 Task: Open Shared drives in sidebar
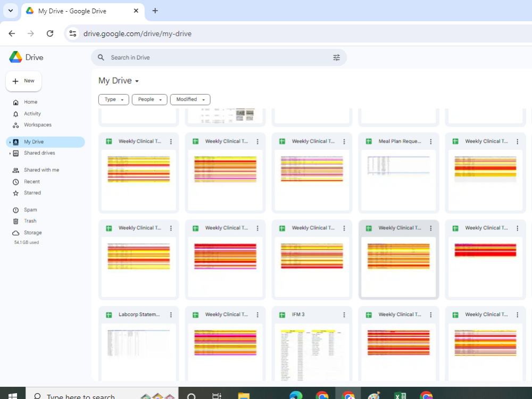[39, 153]
